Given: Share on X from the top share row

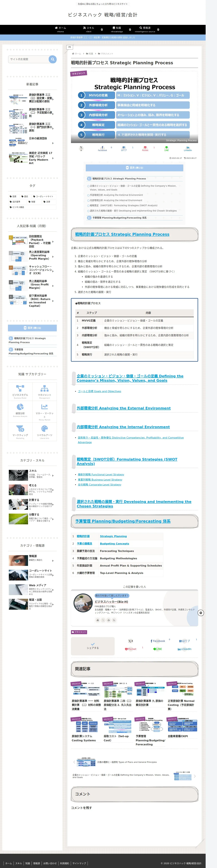Looking at the screenshot, I should pos(81,148).
